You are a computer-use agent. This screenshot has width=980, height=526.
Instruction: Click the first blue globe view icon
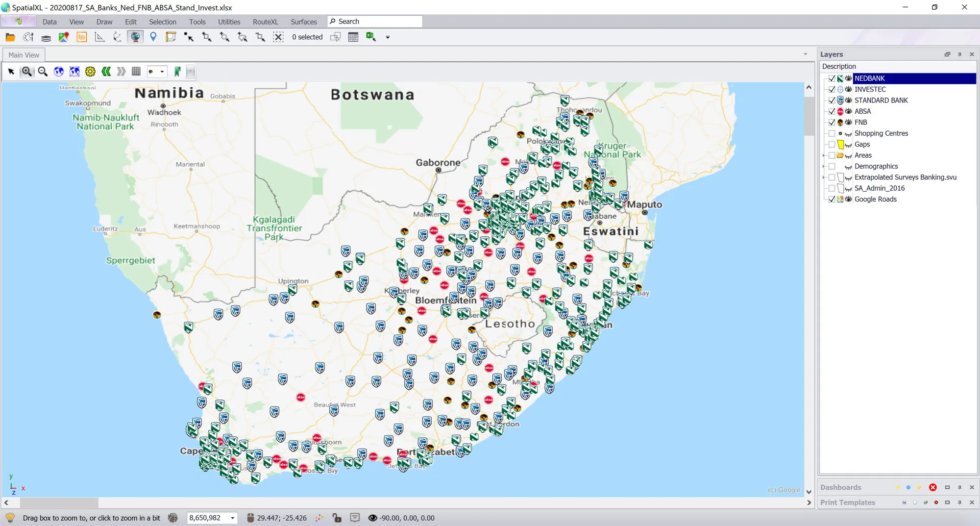pyautogui.click(x=59, y=72)
